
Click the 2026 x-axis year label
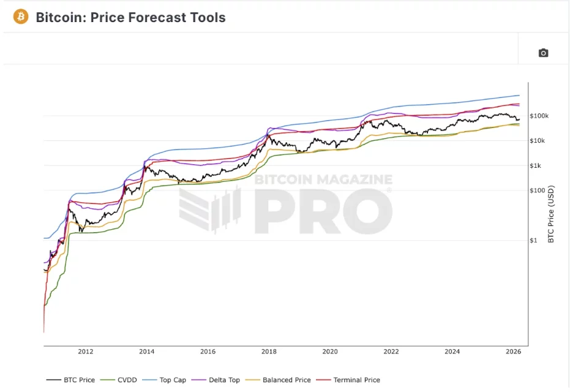(513, 352)
